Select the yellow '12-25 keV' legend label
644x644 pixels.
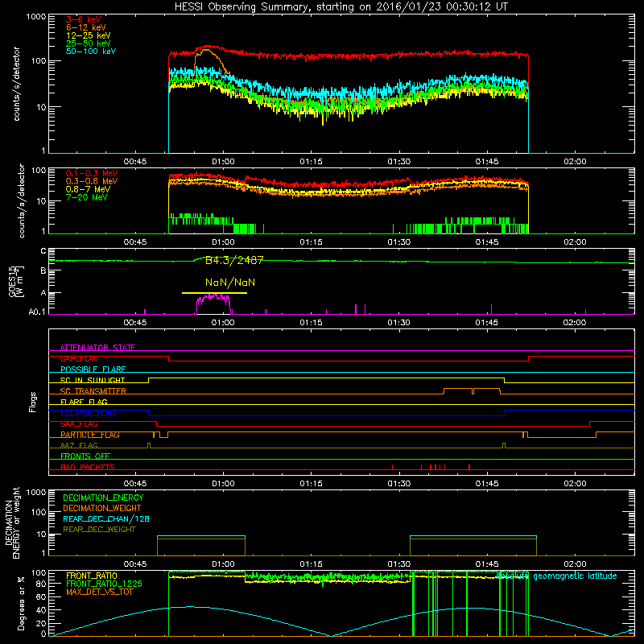pos(89,35)
